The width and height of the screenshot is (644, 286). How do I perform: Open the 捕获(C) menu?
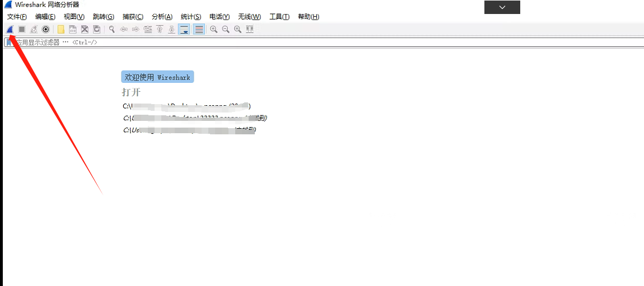coord(133,17)
